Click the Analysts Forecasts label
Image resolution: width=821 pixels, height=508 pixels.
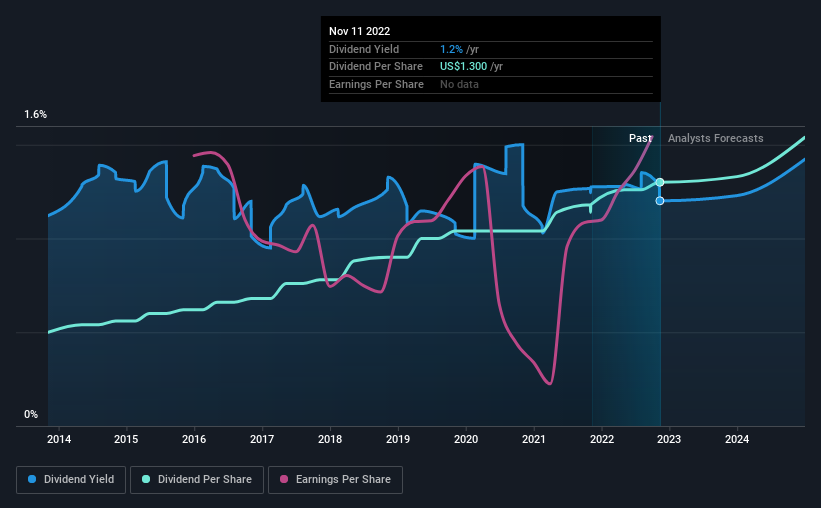click(715, 138)
